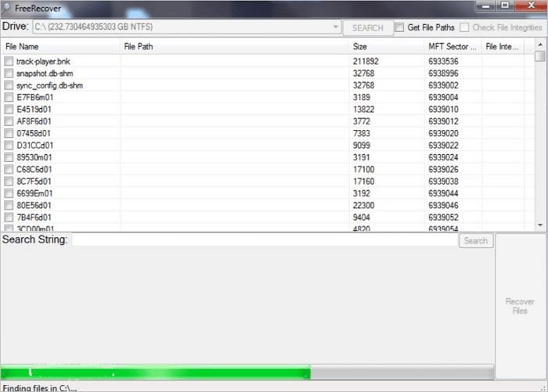Viewport: 548px width, 392px height.
Task: Click the Recover Files button
Action: tap(520, 306)
